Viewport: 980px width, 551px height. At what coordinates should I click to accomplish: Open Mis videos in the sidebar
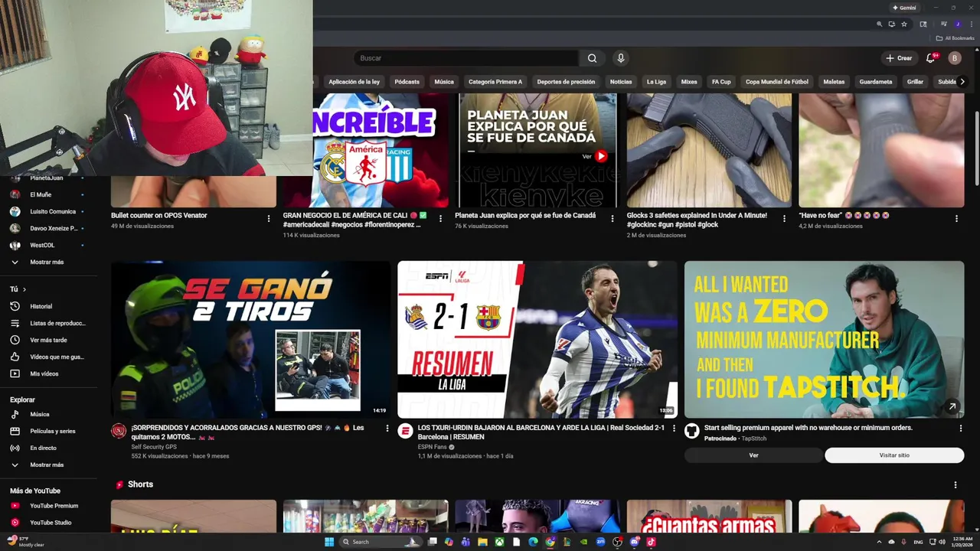(x=44, y=373)
